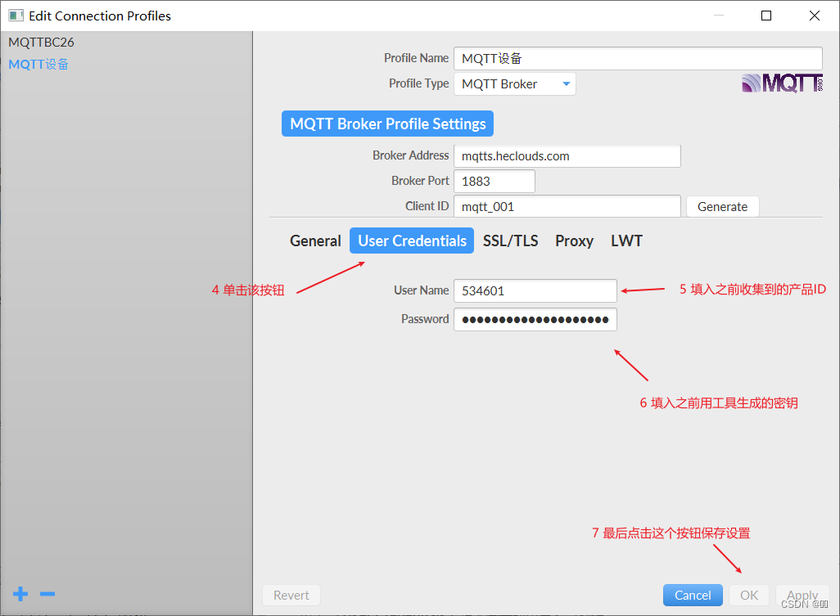
Task: Add a new connection profile with plus icon
Action: [20, 594]
